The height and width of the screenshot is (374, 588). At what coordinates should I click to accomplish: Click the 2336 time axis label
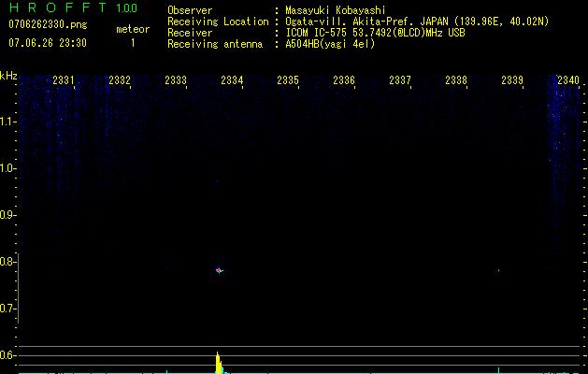[344, 80]
